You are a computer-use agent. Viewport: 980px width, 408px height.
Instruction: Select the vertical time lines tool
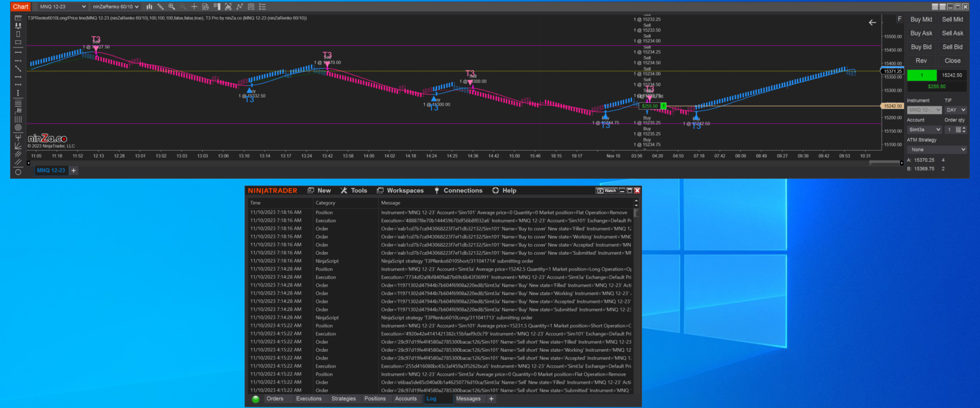(x=18, y=119)
